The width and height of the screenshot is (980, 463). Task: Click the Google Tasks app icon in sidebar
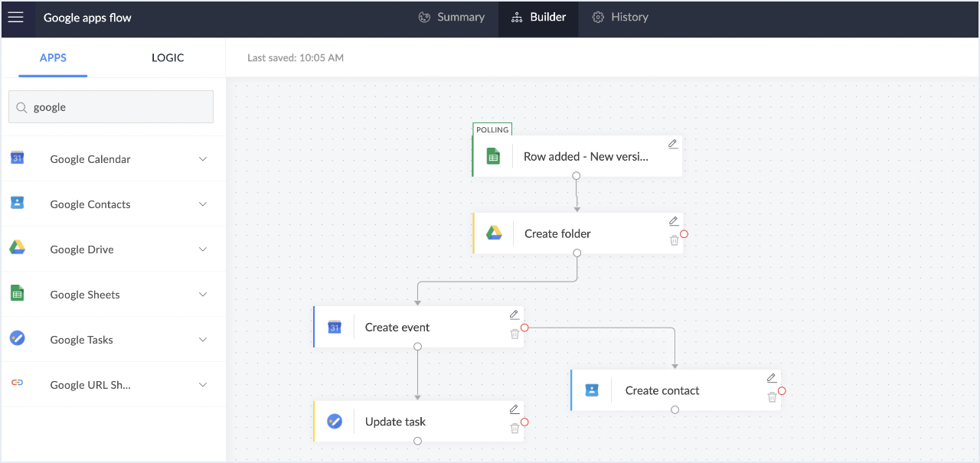pyautogui.click(x=17, y=338)
